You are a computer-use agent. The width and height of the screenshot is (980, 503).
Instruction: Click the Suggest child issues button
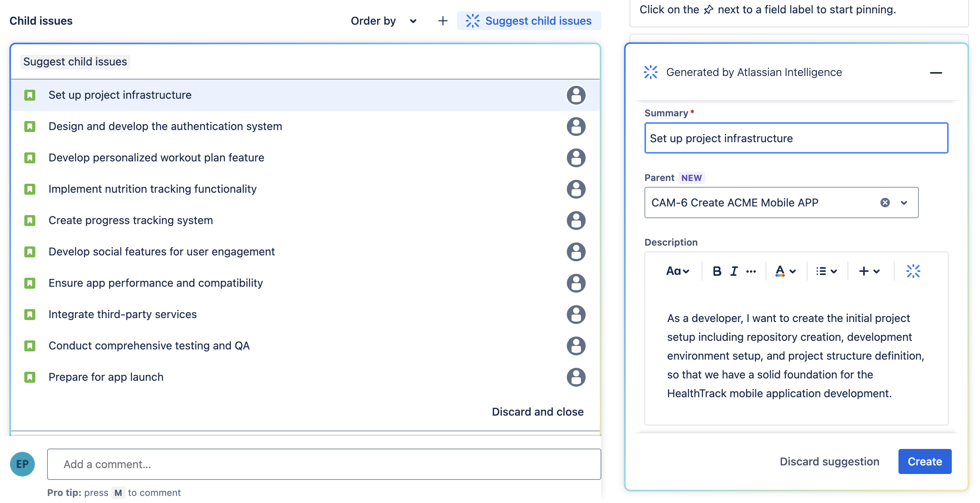(529, 21)
